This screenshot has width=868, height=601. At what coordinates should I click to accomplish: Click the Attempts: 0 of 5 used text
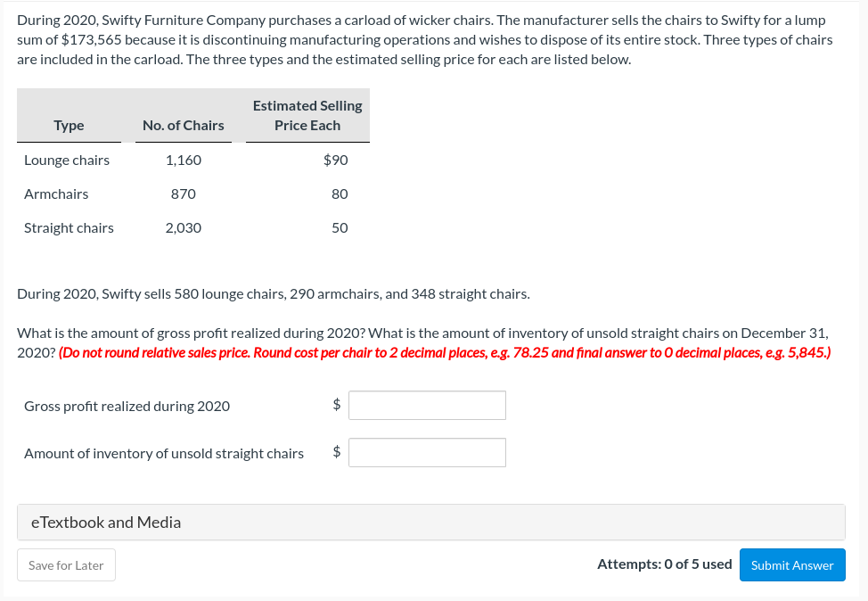(x=664, y=564)
